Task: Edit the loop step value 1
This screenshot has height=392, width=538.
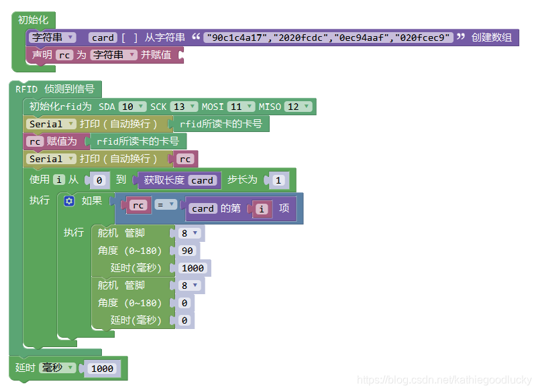Action: (278, 180)
